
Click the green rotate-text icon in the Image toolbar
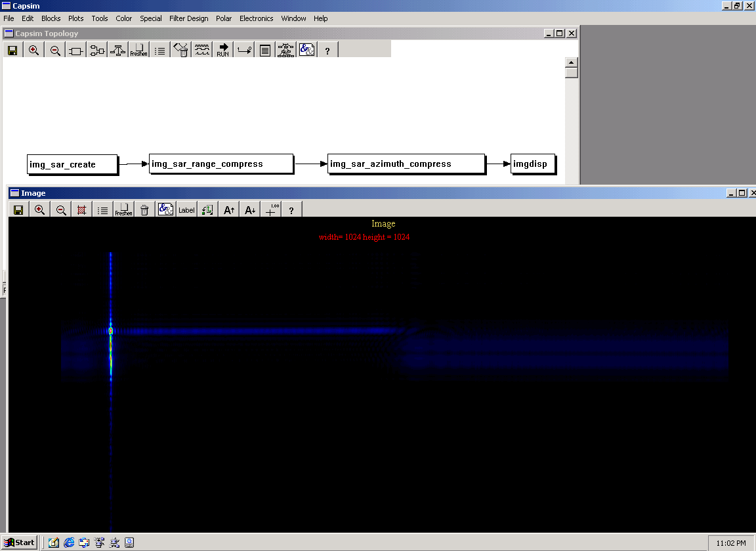click(207, 210)
